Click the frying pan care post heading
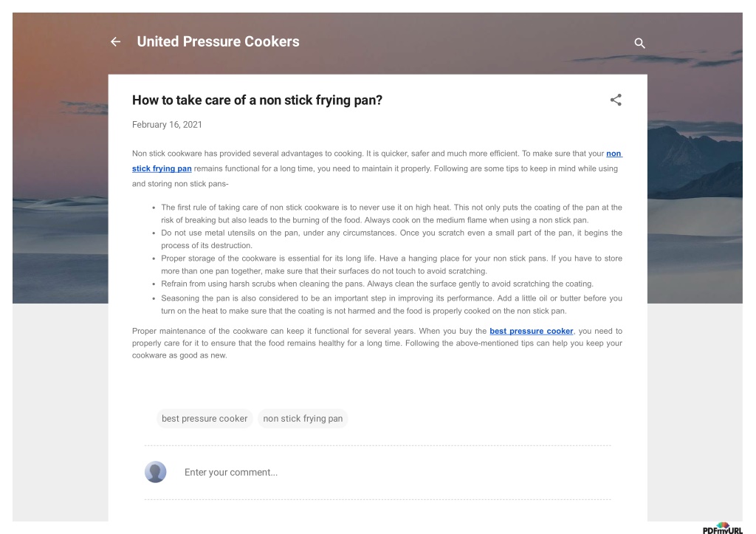 click(257, 100)
